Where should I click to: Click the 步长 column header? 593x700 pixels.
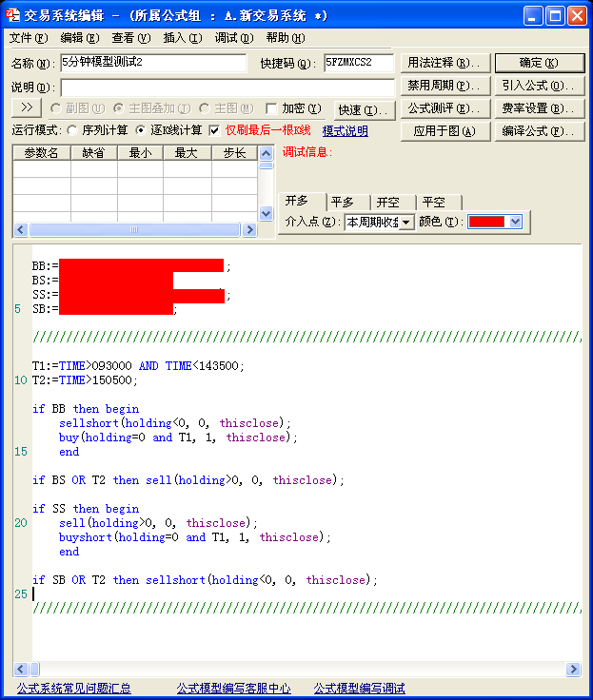point(234,153)
